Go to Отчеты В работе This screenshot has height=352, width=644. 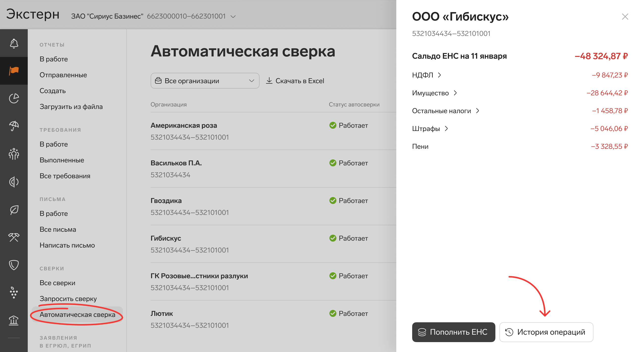(54, 59)
